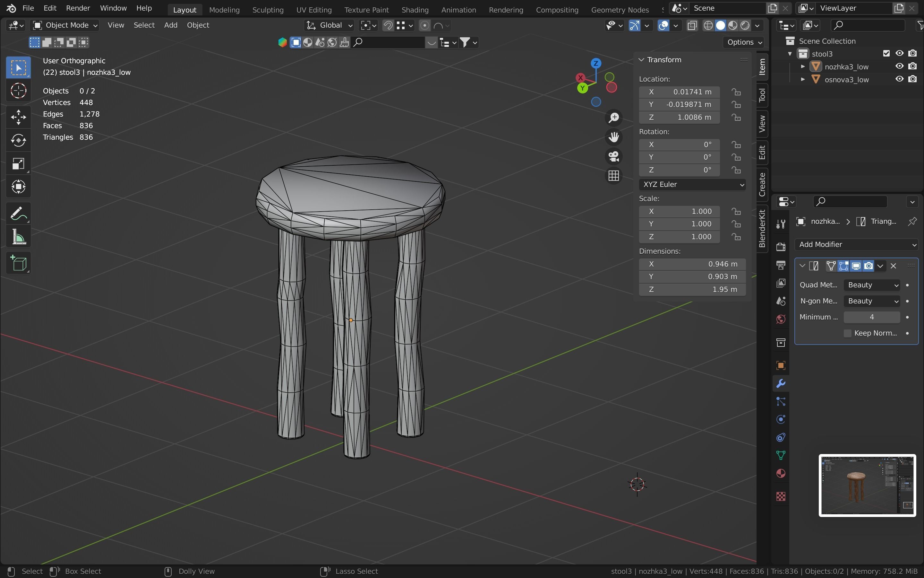Viewport: 924px width, 578px height.
Task: Open the Scene properties tab icon
Action: 781,301
